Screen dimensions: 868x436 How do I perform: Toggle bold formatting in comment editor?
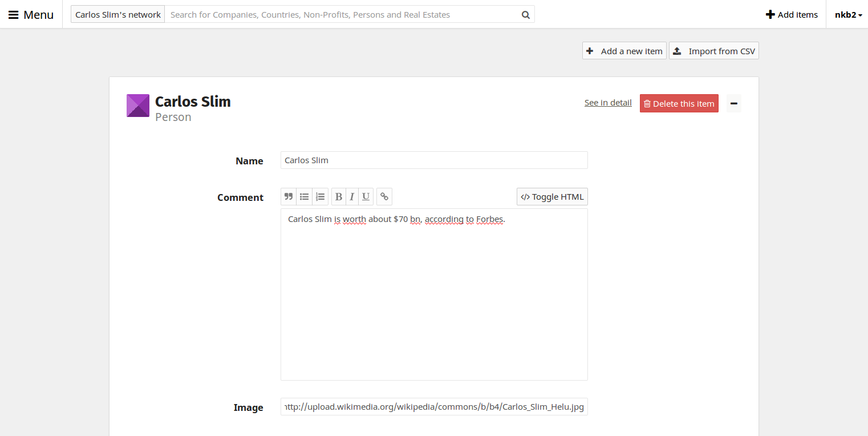click(x=339, y=196)
